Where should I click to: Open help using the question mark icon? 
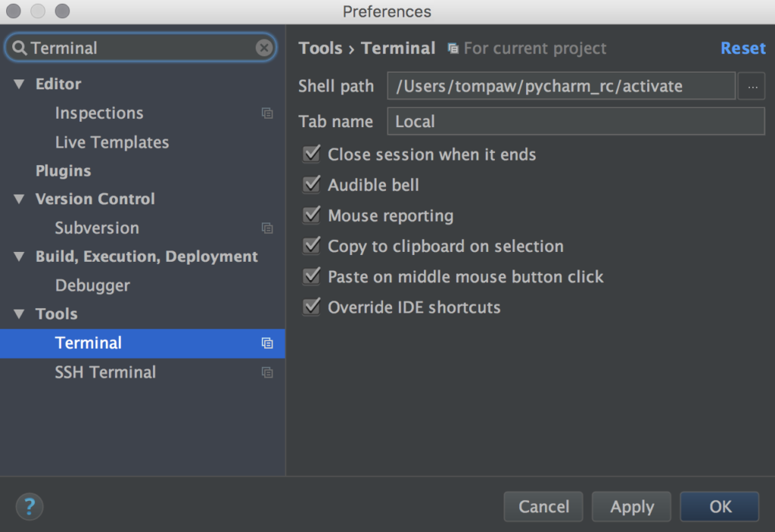coord(29,506)
